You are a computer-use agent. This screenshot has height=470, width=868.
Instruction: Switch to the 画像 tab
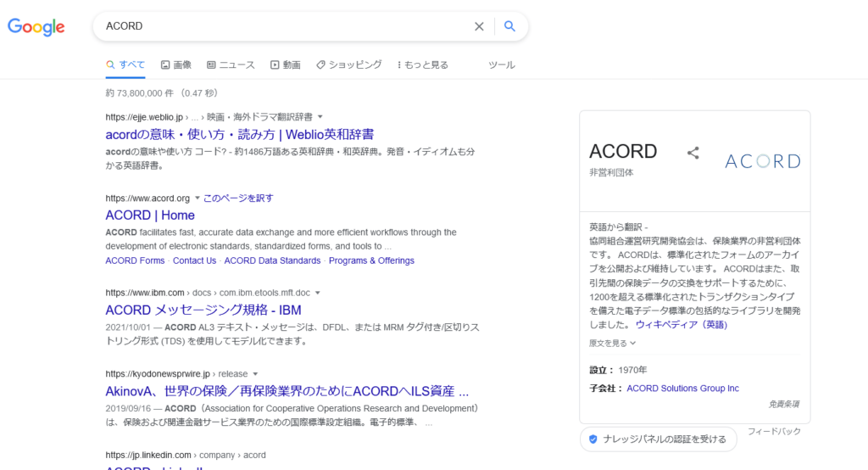click(176, 64)
